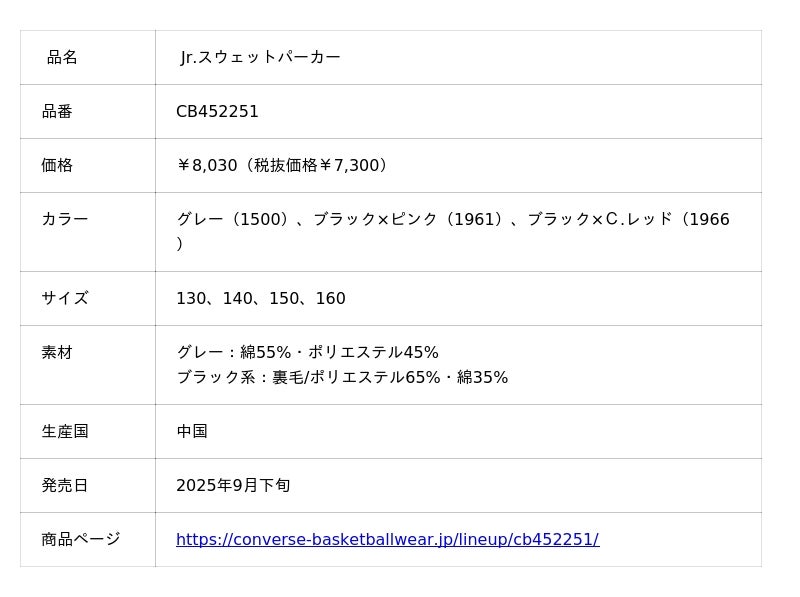Image resolution: width=800 pixels, height=597 pixels.
Task: Click the ブラック系 material composition line
Action: click(342, 378)
